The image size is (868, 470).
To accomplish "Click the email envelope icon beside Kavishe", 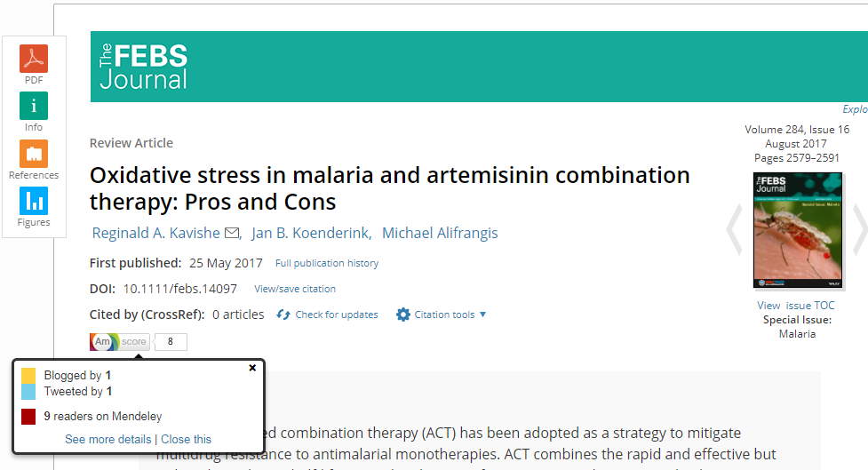I will tap(232, 234).
